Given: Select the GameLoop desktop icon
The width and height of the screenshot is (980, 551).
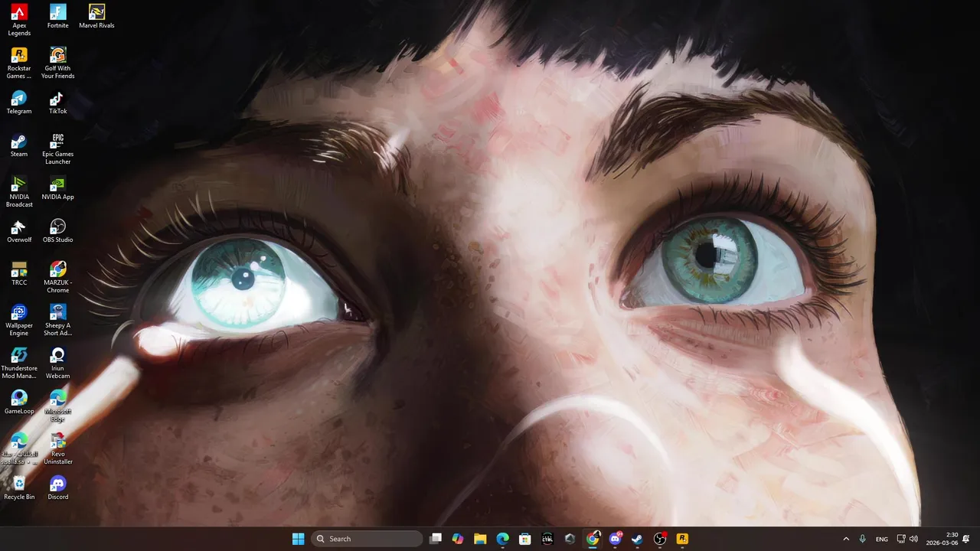Looking at the screenshot, I should [x=19, y=402].
